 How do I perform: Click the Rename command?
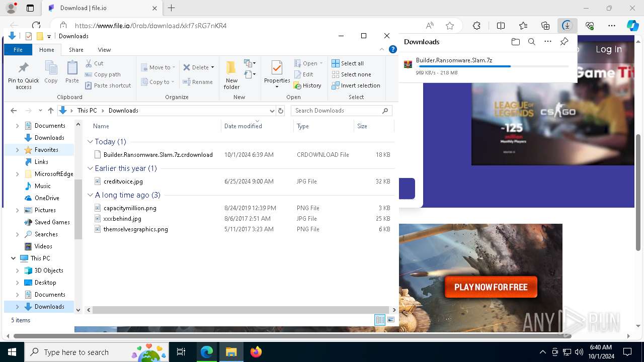(198, 82)
